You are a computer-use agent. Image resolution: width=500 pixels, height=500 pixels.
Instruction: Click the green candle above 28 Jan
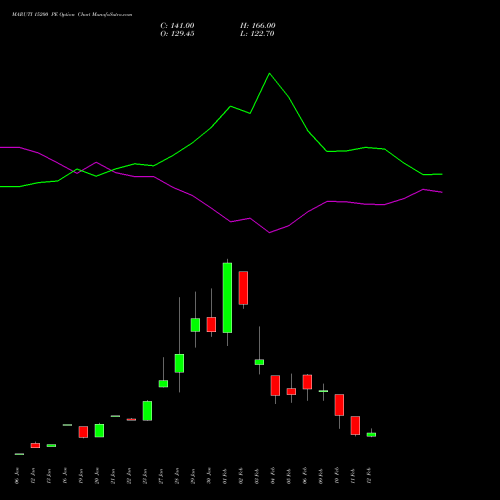click(179, 363)
